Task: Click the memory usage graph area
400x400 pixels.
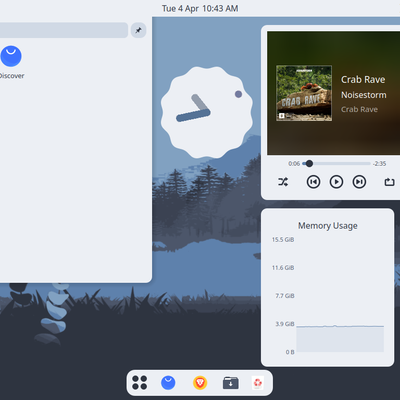Action: pos(340,296)
